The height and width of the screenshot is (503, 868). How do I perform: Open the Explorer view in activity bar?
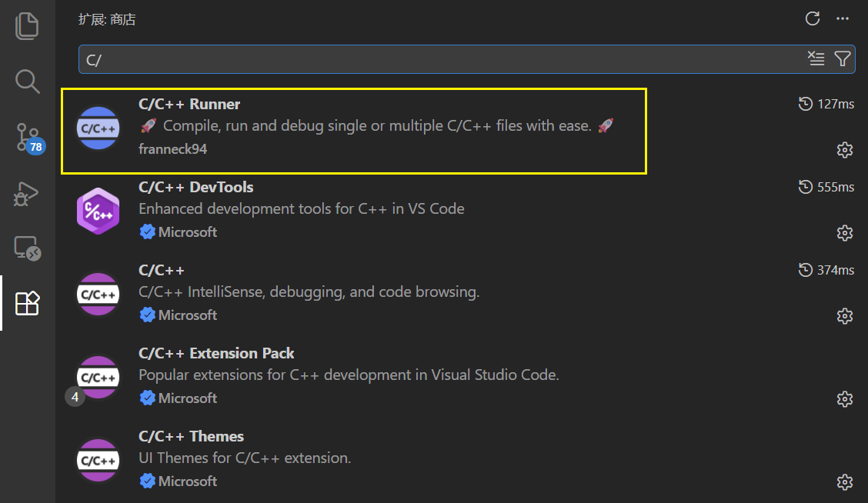[27, 26]
